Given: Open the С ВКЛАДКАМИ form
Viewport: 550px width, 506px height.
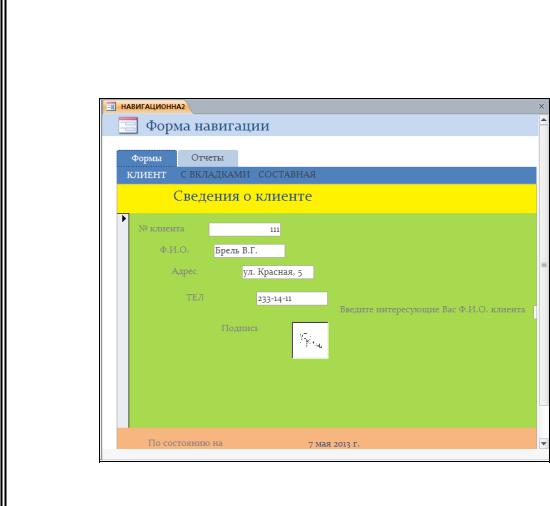Looking at the screenshot, I should [215, 174].
